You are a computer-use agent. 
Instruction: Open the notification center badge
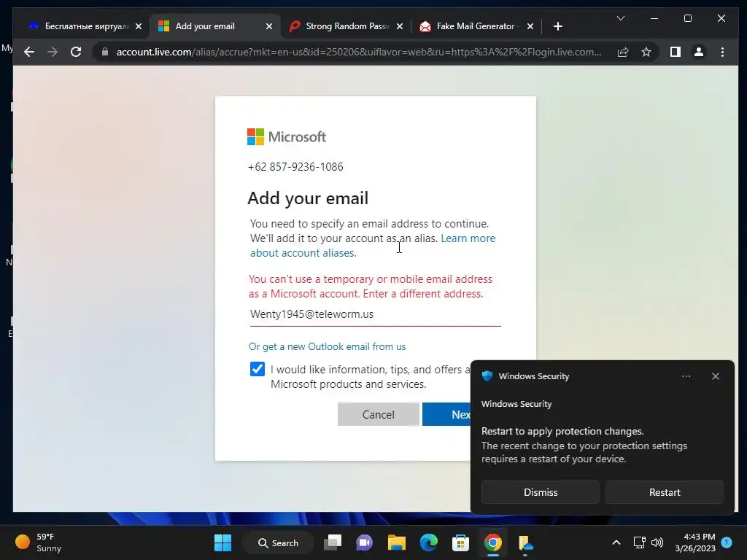pyautogui.click(x=727, y=542)
